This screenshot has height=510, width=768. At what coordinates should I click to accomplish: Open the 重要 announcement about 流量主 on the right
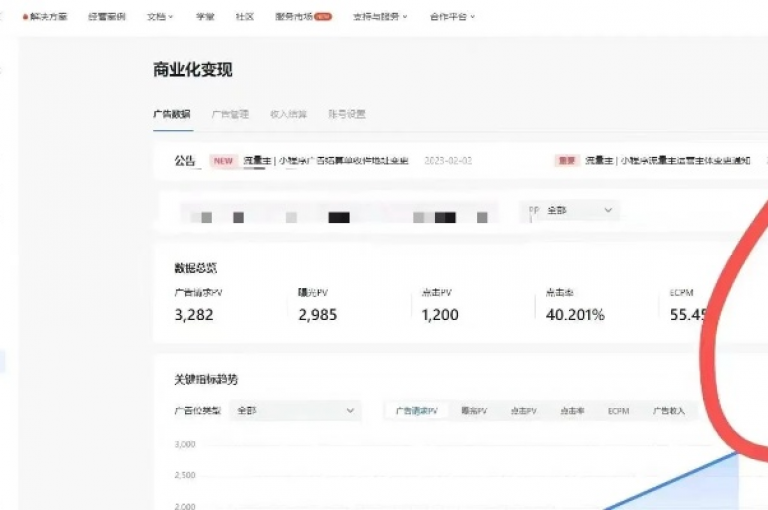pos(668,161)
